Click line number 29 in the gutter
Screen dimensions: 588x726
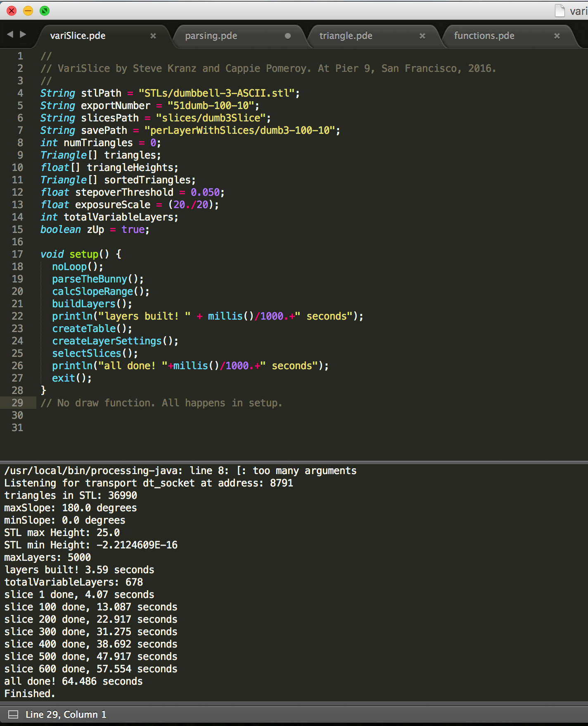coord(17,403)
